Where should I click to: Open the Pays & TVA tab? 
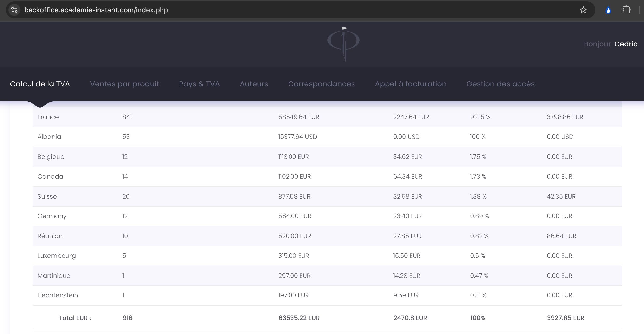(x=199, y=84)
